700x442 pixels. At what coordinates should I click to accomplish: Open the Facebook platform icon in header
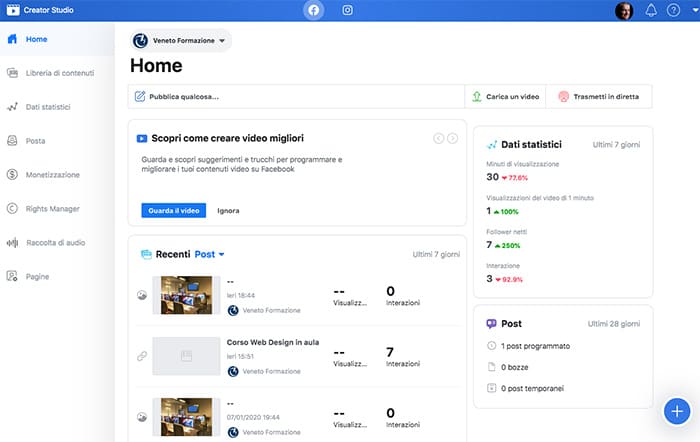313,10
